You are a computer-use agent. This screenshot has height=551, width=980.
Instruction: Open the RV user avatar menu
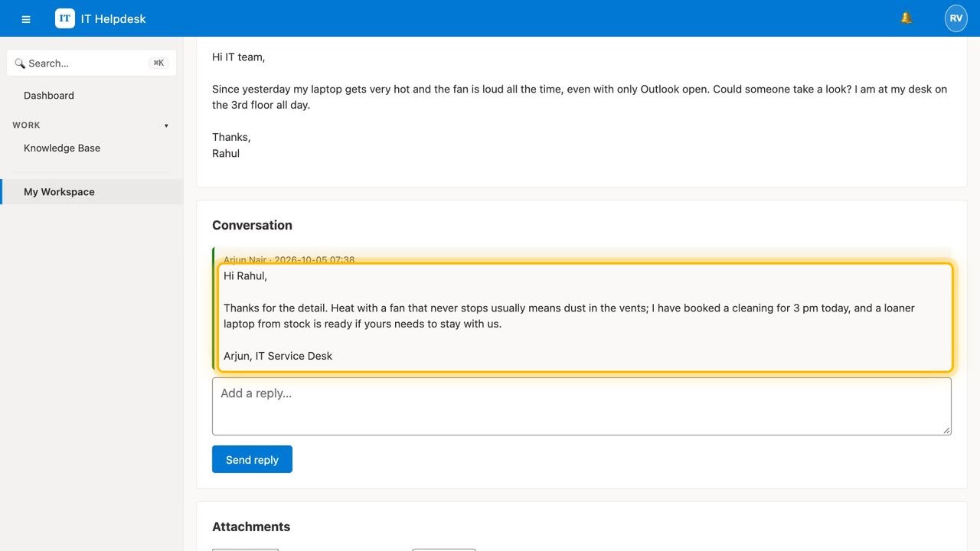(956, 18)
